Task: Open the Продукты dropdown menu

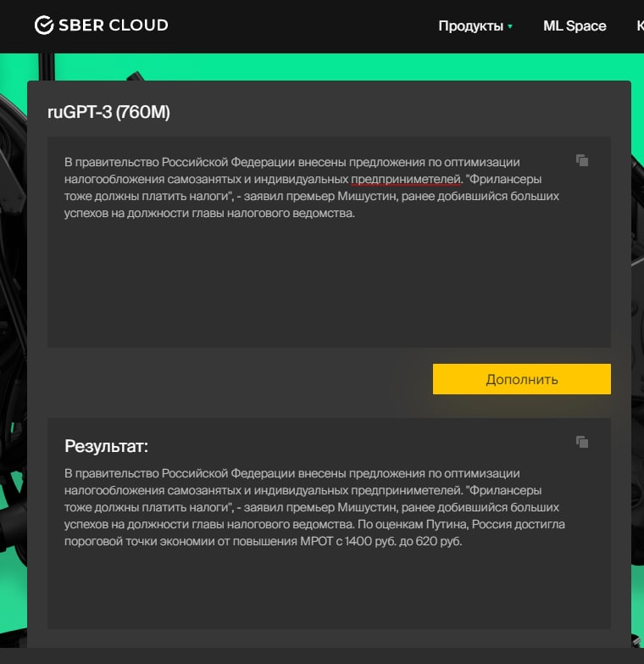Action: tap(475, 25)
